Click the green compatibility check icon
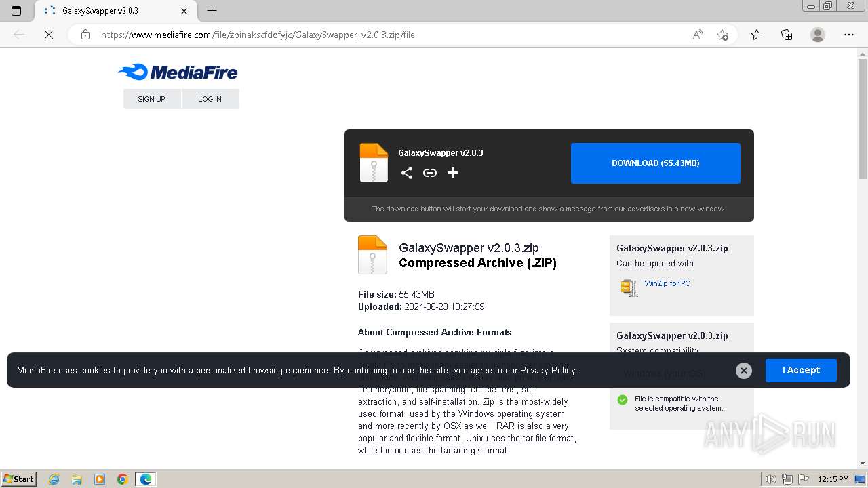The height and width of the screenshot is (488, 868). (623, 400)
